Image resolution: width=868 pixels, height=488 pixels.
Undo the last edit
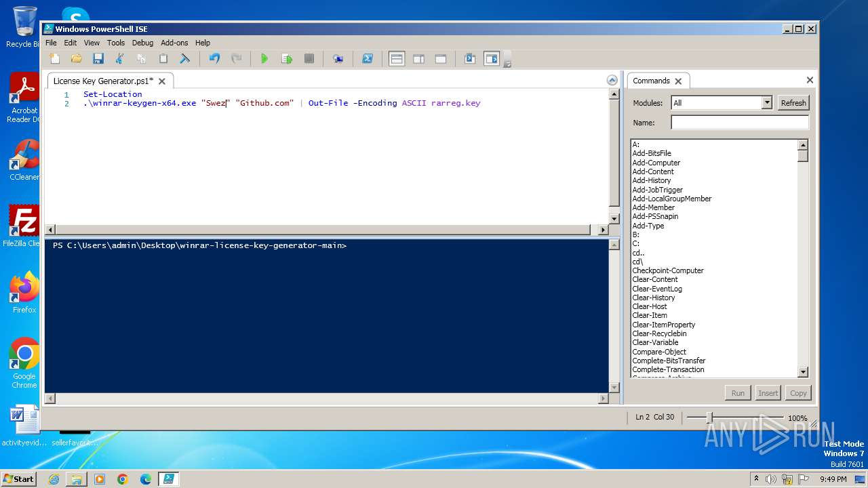[x=214, y=59]
